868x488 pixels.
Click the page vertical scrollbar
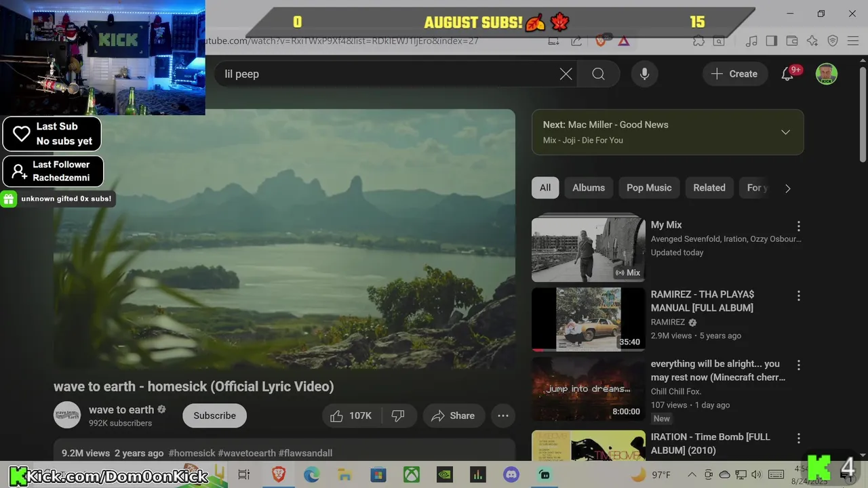click(863, 115)
